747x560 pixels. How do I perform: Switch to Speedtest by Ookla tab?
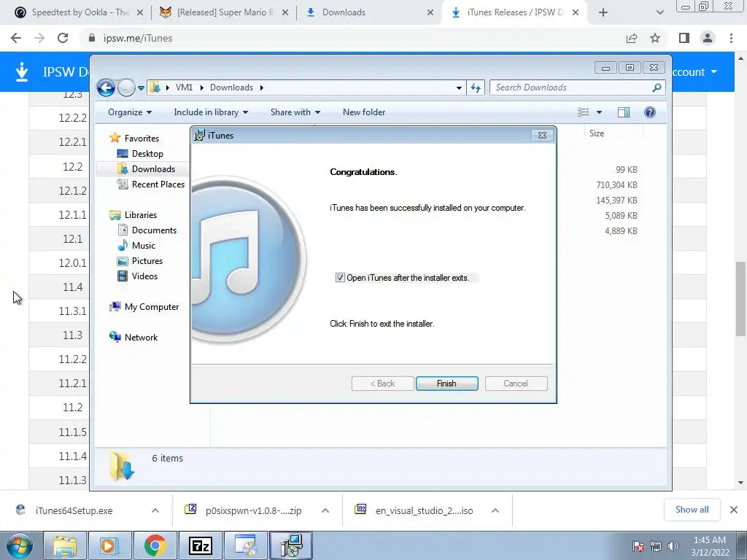tap(79, 12)
